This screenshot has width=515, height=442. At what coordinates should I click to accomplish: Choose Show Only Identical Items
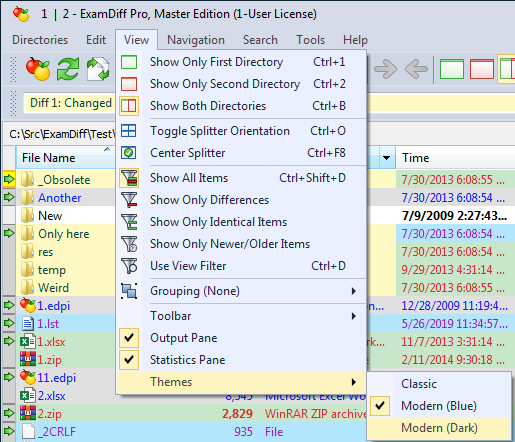(241, 222)
